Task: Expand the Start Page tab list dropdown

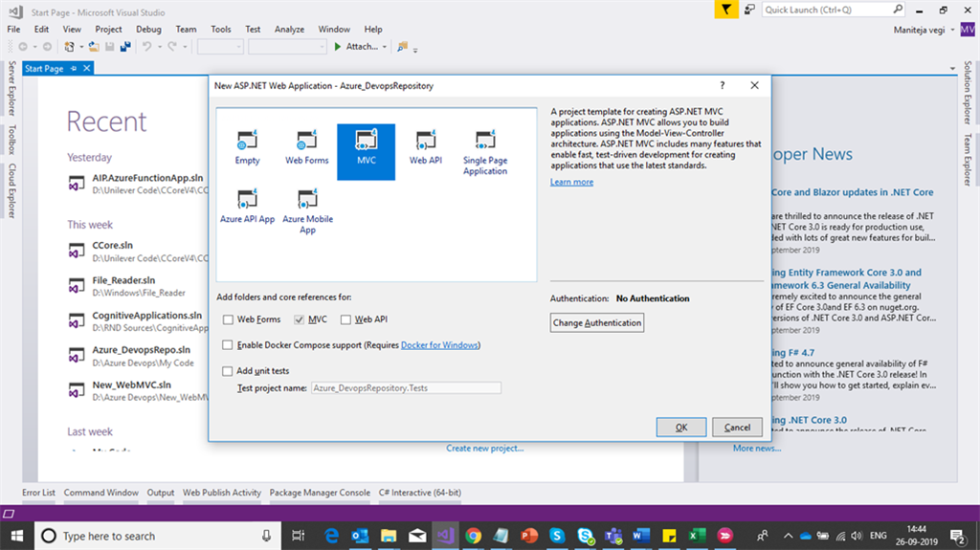Action: [952, 68]
